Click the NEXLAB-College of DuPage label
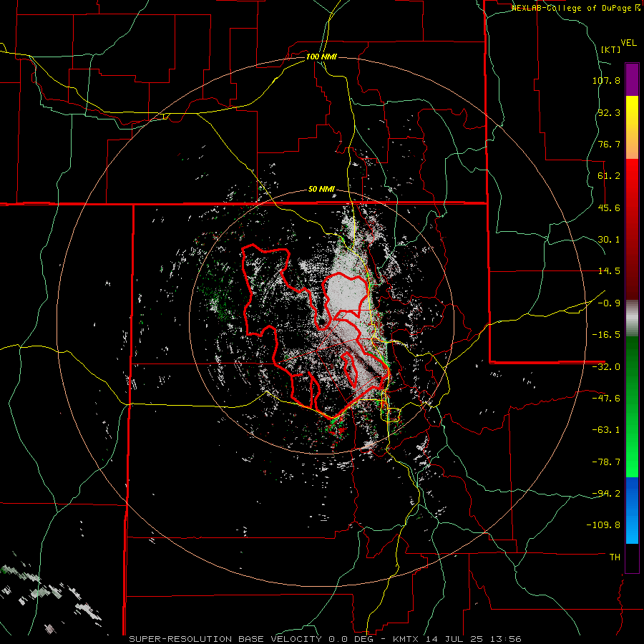 click(571, 8)
